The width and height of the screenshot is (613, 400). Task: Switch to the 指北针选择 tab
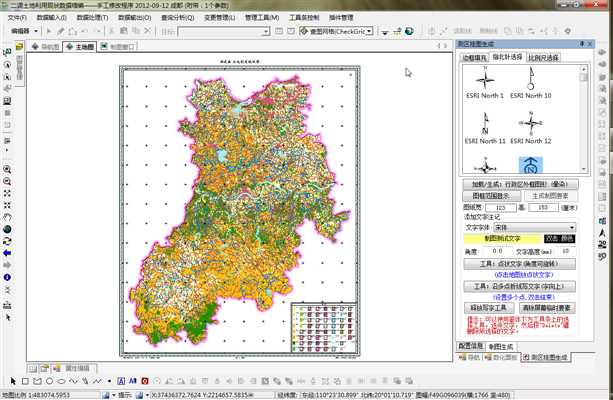507,57
